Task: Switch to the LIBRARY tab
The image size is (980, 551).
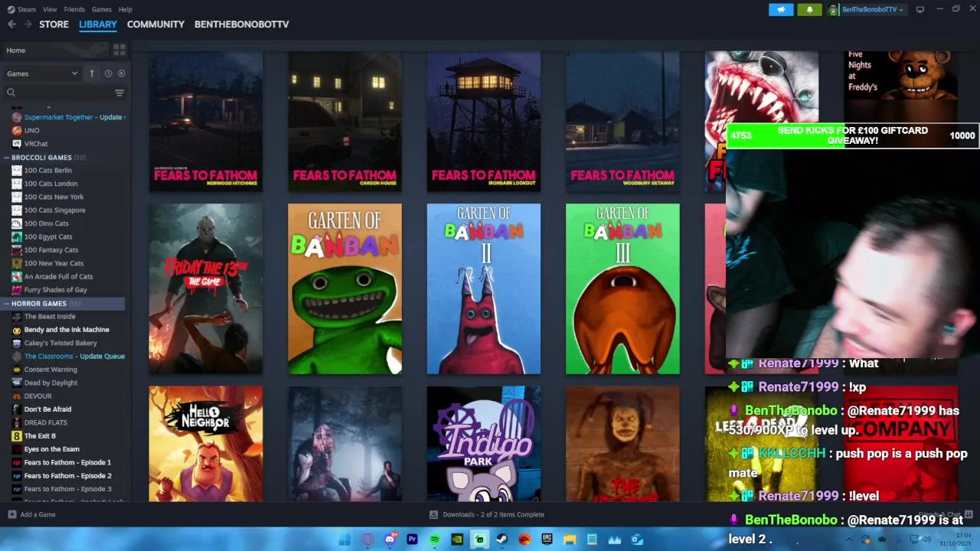Action: click(98, 24)
